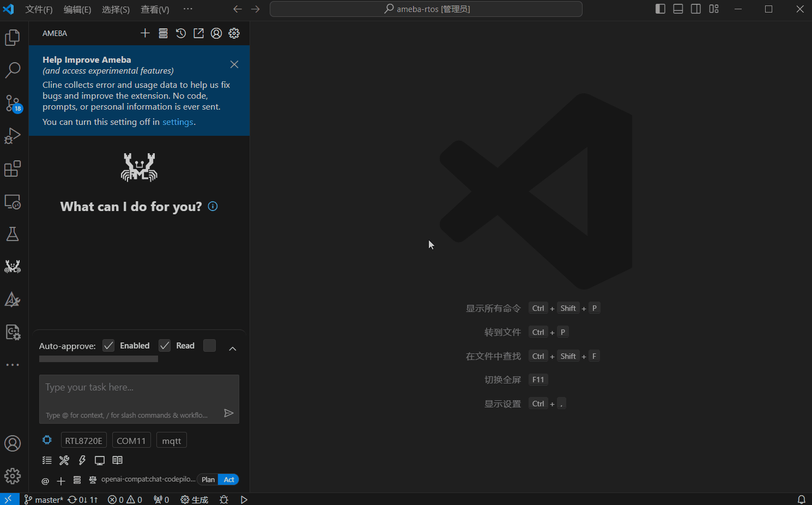Click the master branch in status bar
The height and width of the screenshot is (505, 812).
click(44, 500)
